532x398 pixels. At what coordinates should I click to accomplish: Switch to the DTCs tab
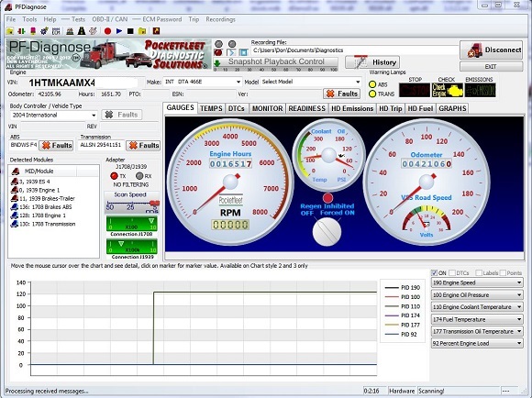pos(236,108)
